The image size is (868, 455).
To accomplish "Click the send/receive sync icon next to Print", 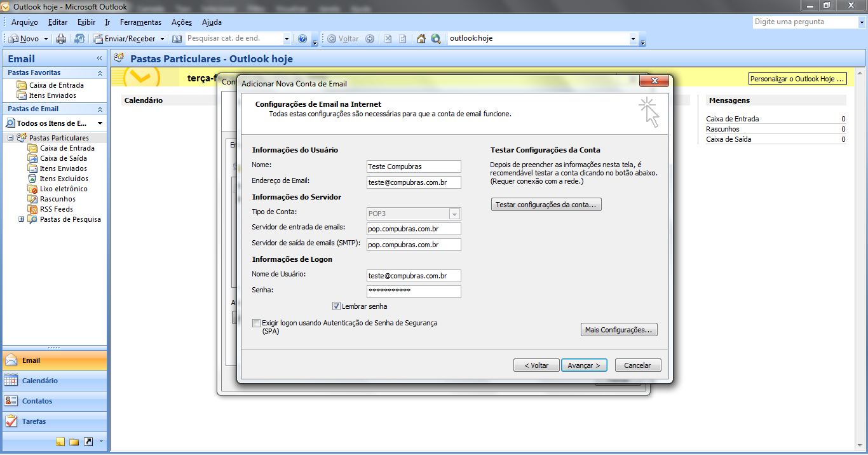I will pyautogui.click(x=79, y=39).
